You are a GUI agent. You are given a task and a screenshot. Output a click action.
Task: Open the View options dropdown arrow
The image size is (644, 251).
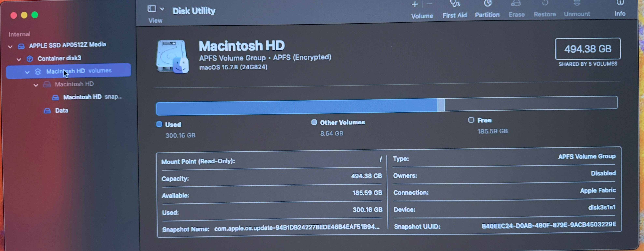pyautogui.click(x=162, y=9)
